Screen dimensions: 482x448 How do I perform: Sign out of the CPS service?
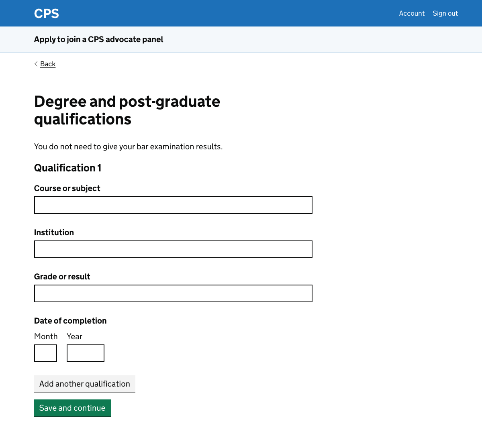tap(445, 13)
